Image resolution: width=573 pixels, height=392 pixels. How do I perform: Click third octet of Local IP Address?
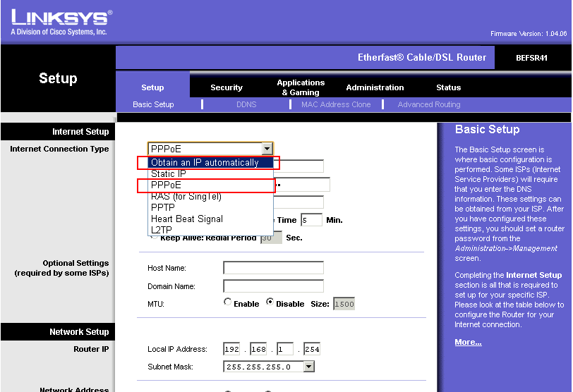(x=285, y=349)
